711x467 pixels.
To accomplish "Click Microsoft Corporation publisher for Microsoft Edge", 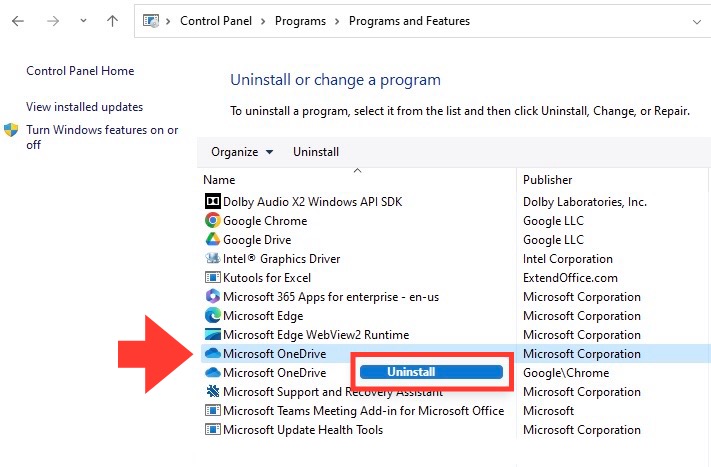I will tap(582, 316).
